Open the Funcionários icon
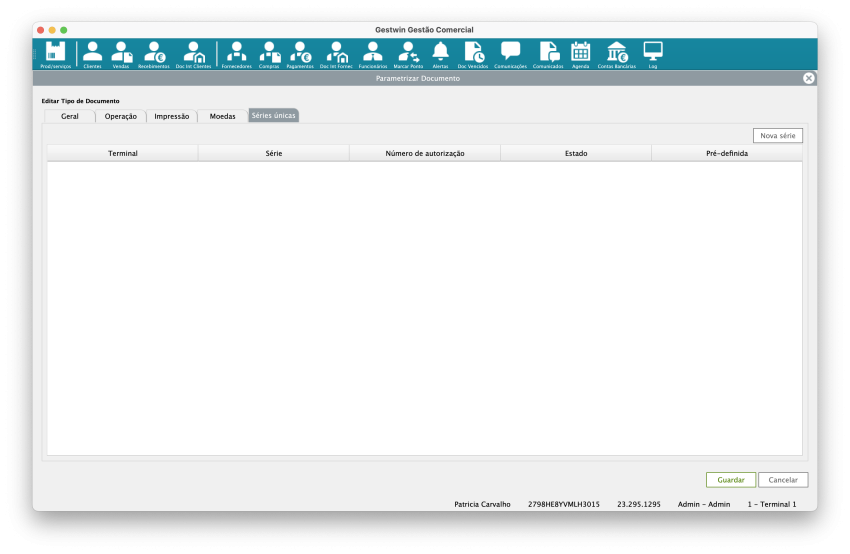The width and height of the screenshot is (850, 554). pos(372,53)
